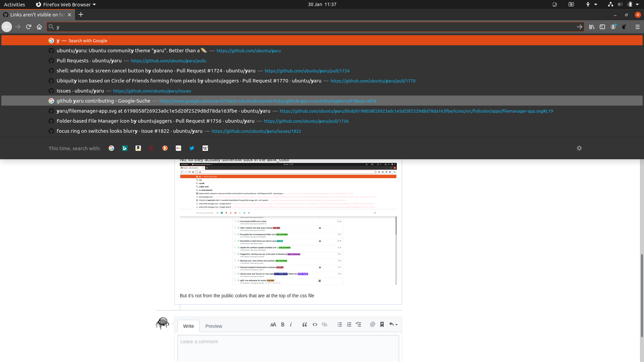Toggle Night Light moon icon in top bar

click(554, 4)
